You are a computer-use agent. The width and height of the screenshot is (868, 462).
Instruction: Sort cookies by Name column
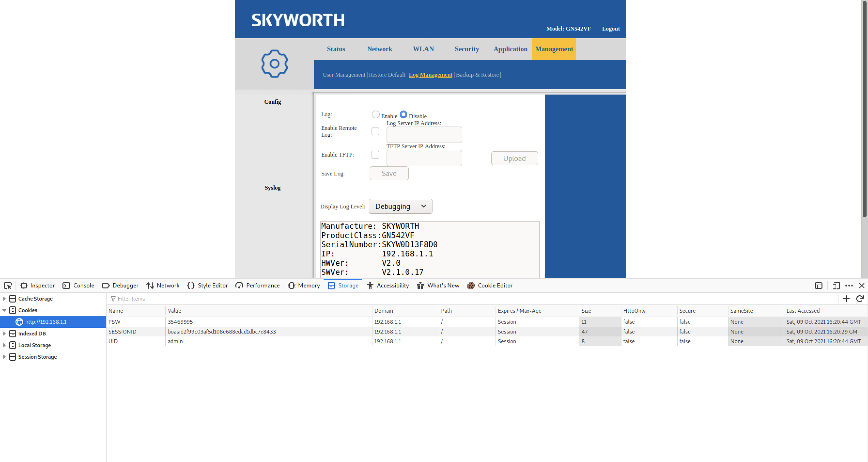click(x=136, y=311)
